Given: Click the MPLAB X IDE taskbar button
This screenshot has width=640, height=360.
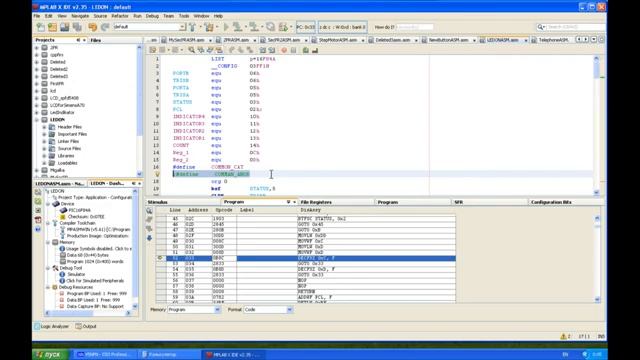Looking at the screenshot, I should (233, 355).
